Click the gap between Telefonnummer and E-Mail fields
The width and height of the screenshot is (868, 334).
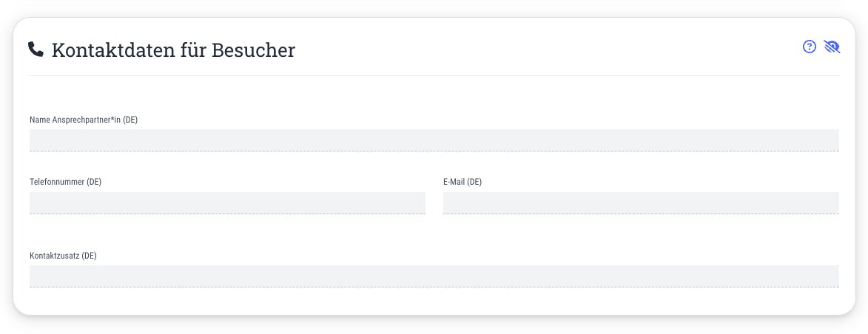(x=434, y=203)
